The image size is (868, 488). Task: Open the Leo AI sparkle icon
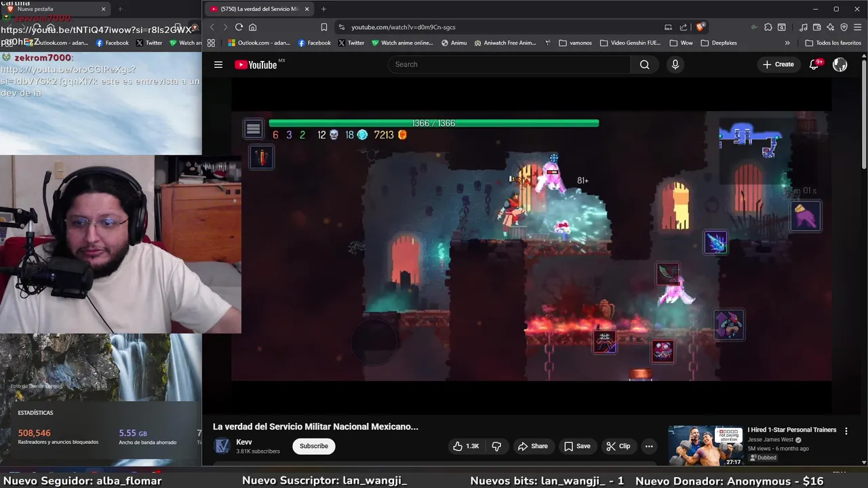click(x=831, y=27)
